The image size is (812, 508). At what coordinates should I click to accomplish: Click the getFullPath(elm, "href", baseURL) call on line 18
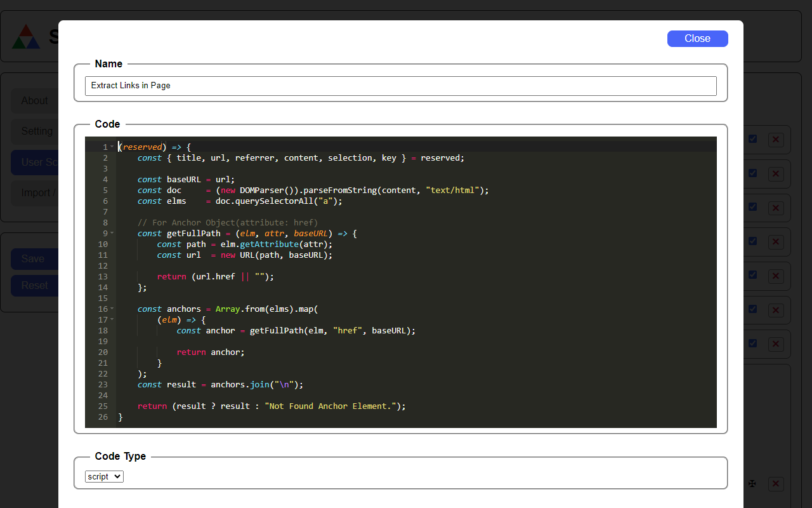[x=332, y=330]
